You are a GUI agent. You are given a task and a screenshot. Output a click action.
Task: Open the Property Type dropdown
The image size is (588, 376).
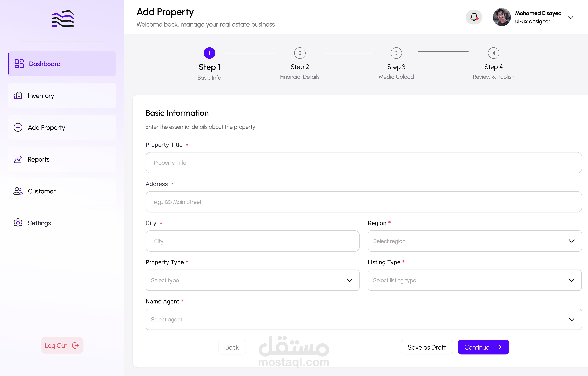252,280
